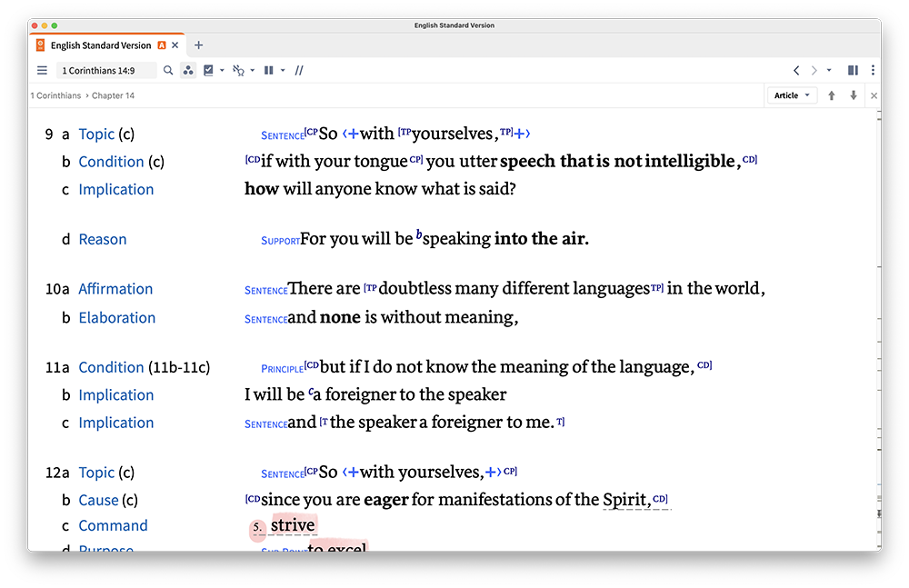Image resolution: width=909 pixels, height=588 pixels.
Task: Click the bold word 'how' in 9c
Action: click(262, 189)
